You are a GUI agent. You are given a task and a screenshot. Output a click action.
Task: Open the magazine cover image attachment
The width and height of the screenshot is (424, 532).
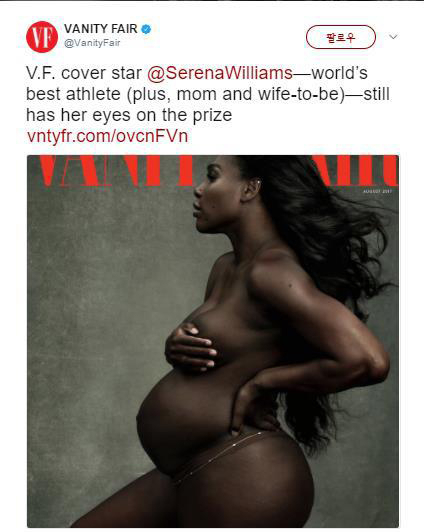(x=213, y=341)
